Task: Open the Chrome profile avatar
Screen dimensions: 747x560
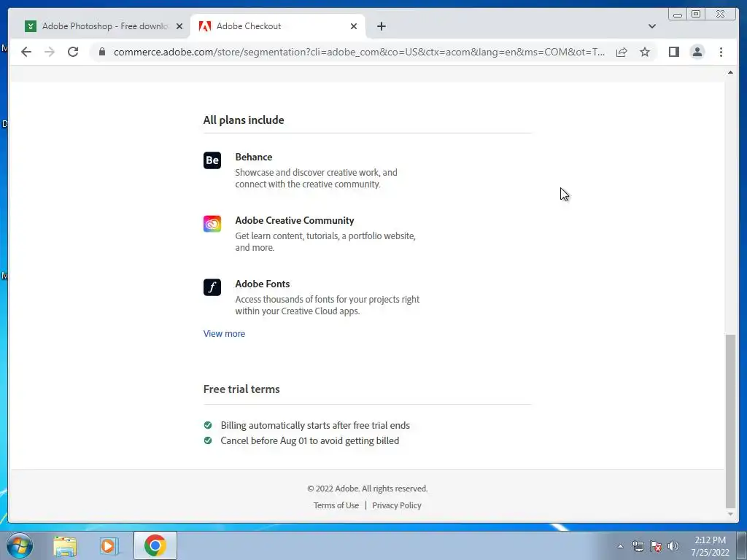Action: 697,52
